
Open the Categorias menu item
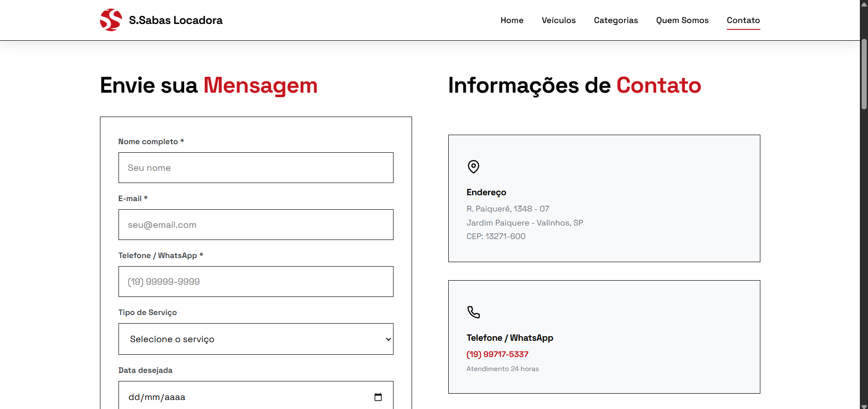(616, 20)
